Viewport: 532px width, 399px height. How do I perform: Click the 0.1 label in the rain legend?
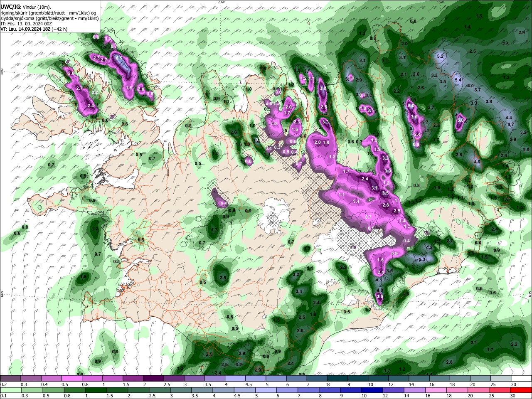click(3, 396)
